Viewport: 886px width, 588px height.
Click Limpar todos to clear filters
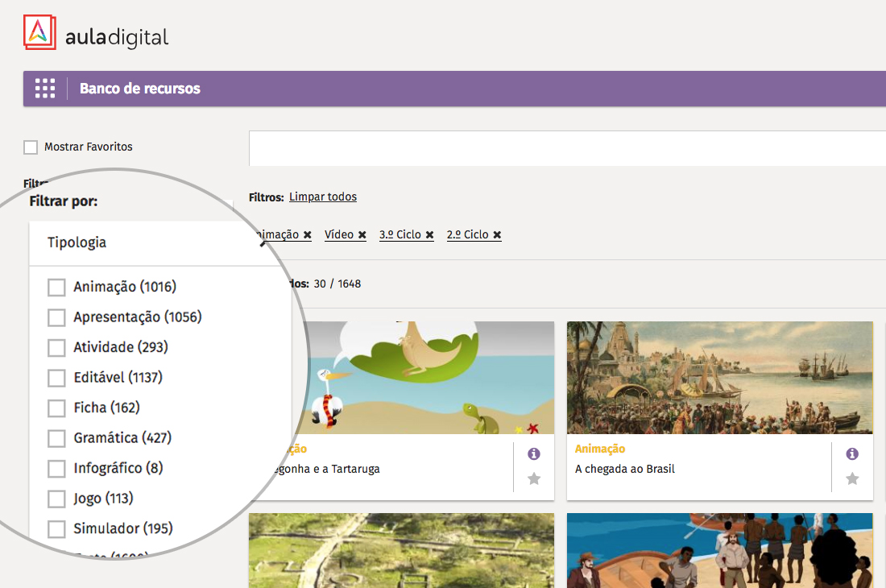pyautogui.click(x=322, y=197)
